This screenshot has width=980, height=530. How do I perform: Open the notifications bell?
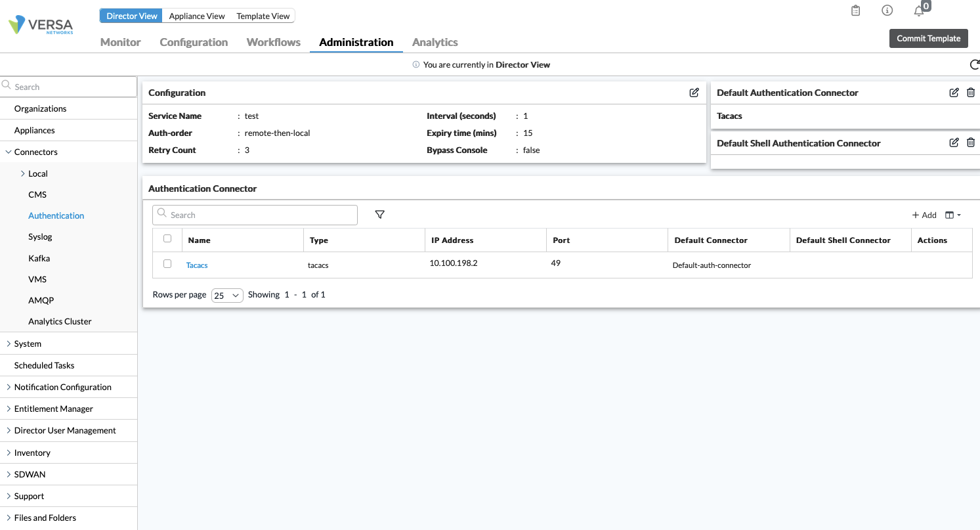(919, 11)
